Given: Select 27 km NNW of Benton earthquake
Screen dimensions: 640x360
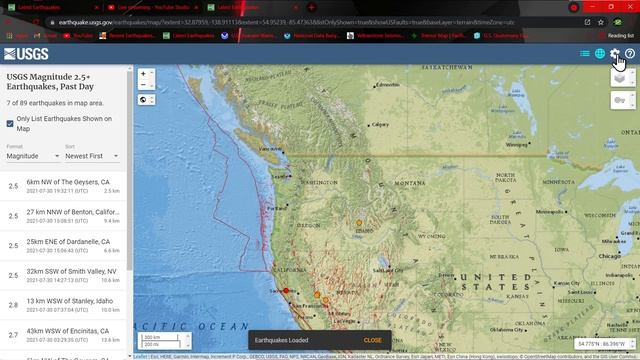Looking at the screenshot, I should [x=63, y=216].
